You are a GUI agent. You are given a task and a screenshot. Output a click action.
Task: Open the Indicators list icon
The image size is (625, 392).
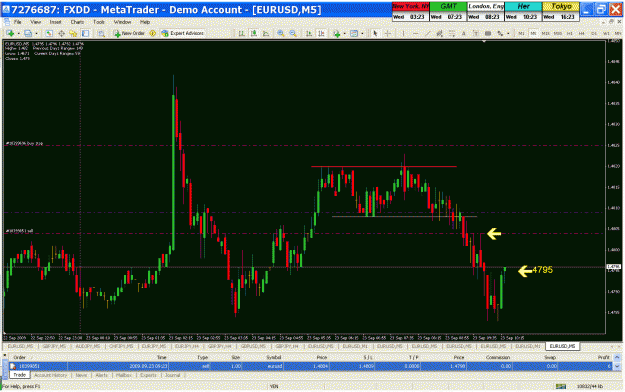pyautogui.click(x=337, y=33)
